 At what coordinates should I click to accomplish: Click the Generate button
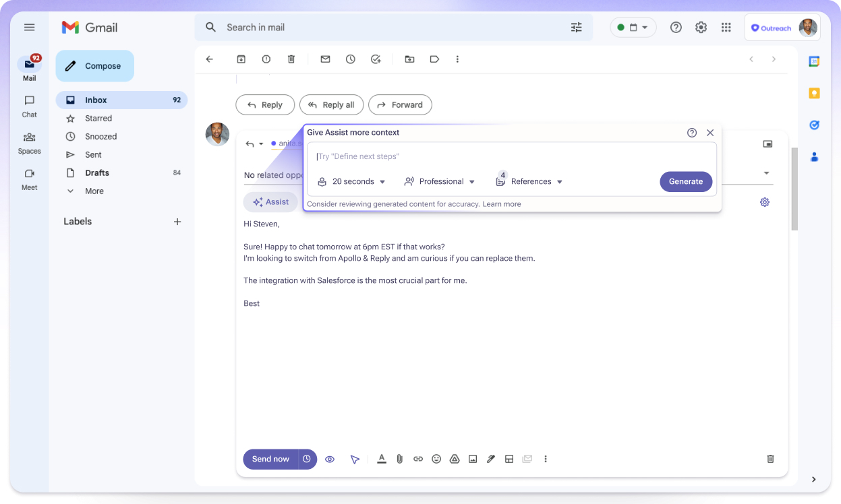click(x=686, y=181)
